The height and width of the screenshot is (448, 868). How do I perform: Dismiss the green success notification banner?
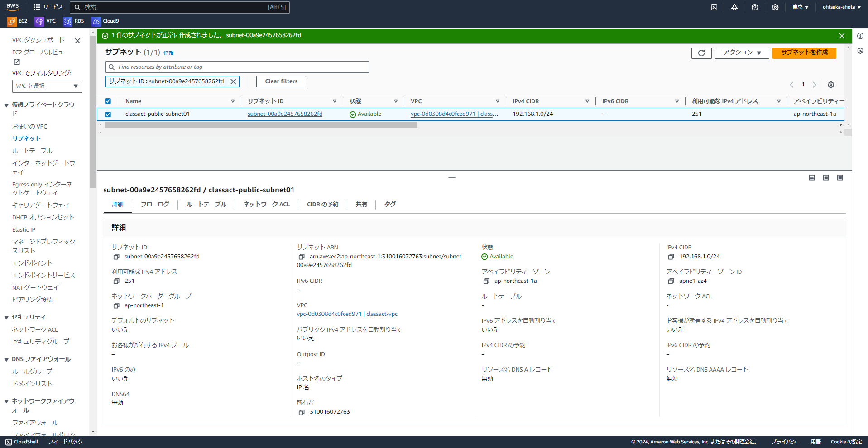coord(842,36)
